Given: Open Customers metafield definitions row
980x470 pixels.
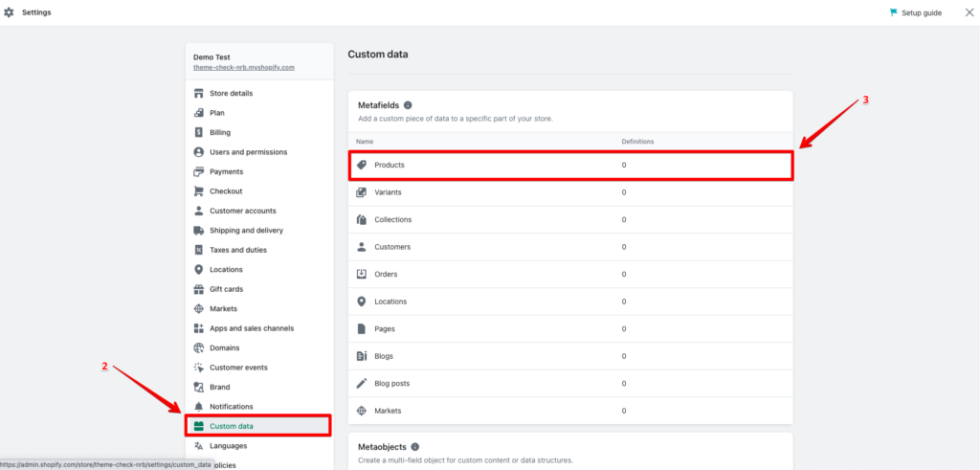Looking at the screenshot, I should pyautogui.click(x=570, y=247).
